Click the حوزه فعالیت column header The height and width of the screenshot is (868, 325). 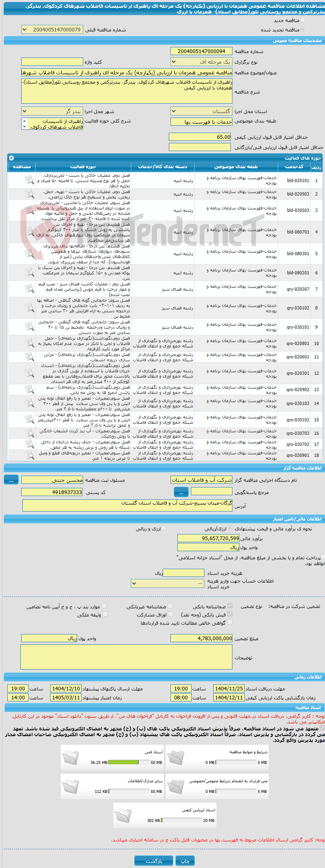tap(83, 167)
